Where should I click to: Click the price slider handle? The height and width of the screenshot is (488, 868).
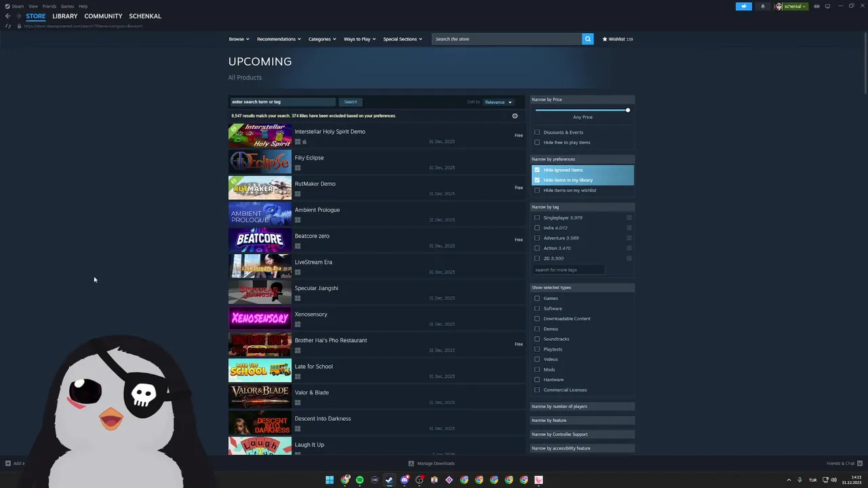pos(628,110)
